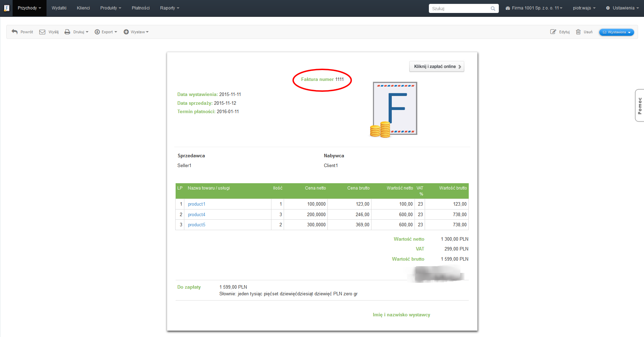Click the Export download icon
The width and height of the screenshot is (644, 337).
tap(97, 32)
